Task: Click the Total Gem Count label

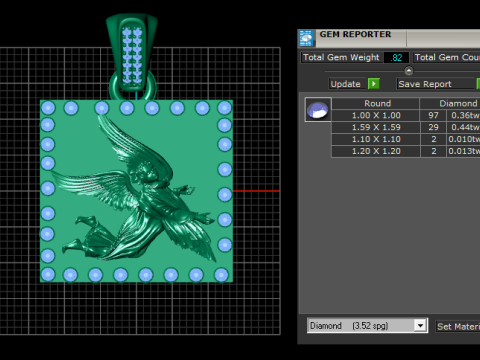Action: 447,57
